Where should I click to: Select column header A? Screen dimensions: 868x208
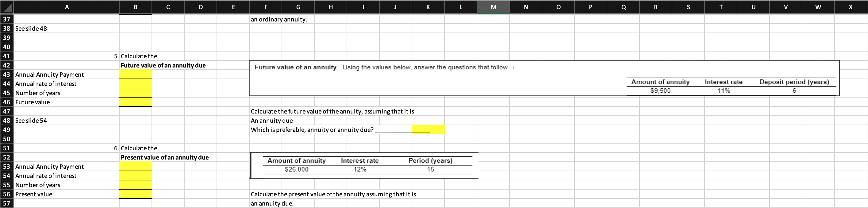point(66,7)
